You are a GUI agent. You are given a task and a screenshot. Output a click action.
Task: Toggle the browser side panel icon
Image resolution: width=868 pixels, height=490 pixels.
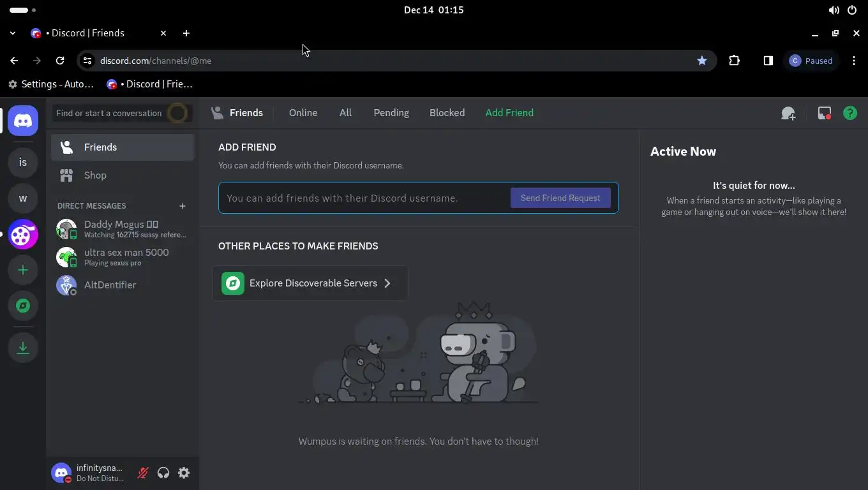click(x=768, y=61)
